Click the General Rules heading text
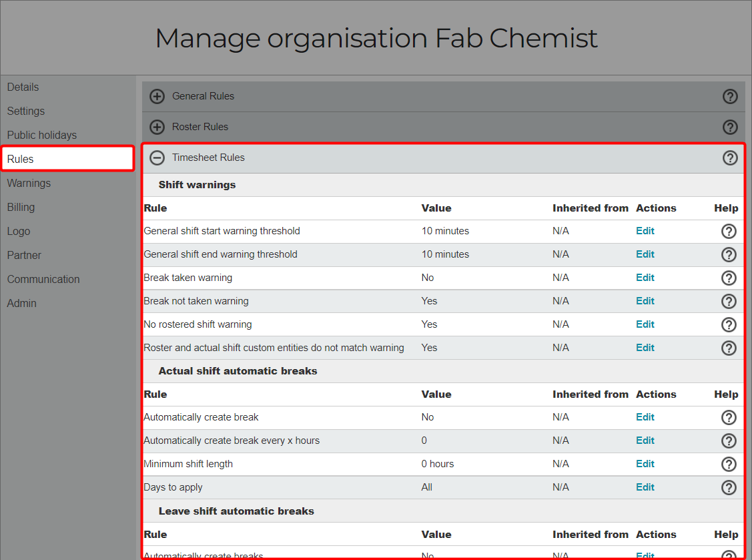The image size is (752, 560). (203, 96)
